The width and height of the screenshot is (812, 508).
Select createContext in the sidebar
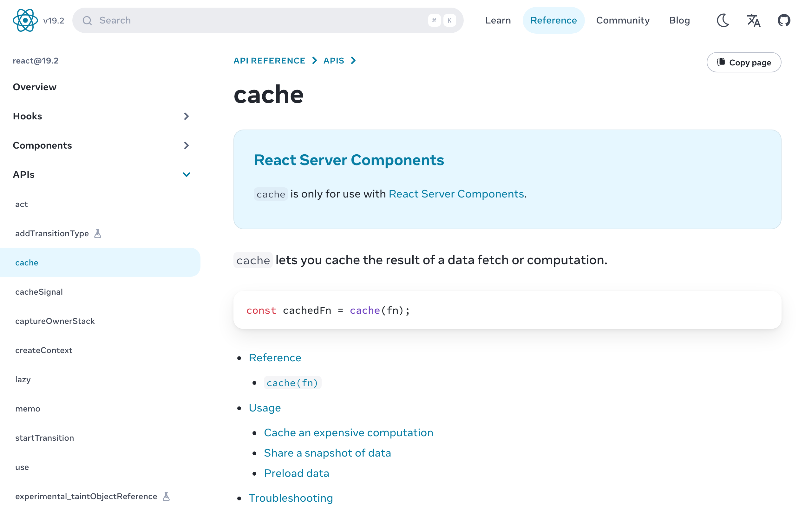tap(100, 350)
